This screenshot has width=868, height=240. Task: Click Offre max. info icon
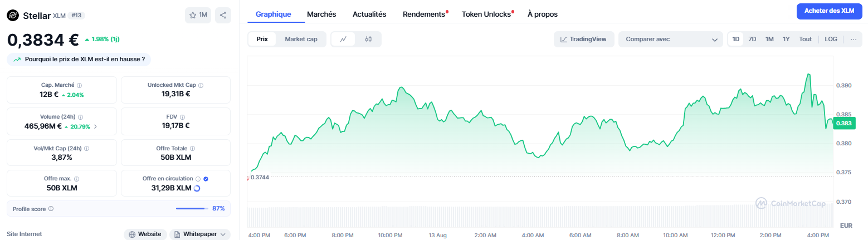pyautogui.click(x=76, y=179)
